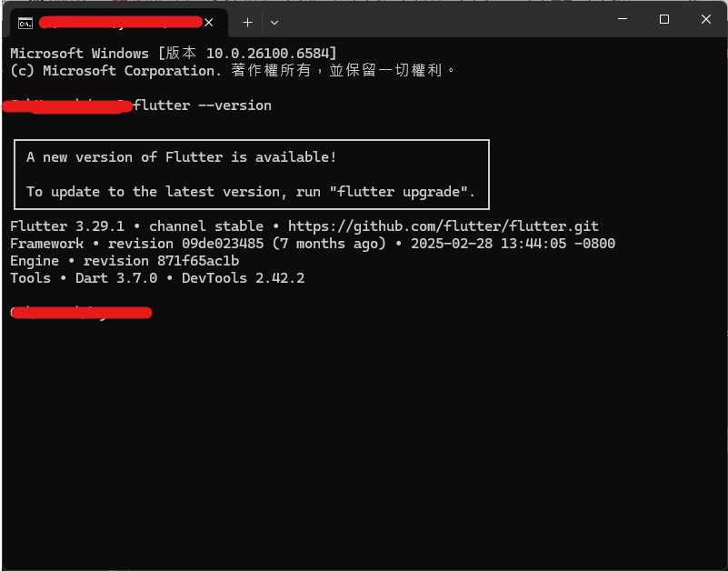Click the 'Dart 3.7.0' text
Viewport: 728px width, 571px height.
click(116, 278)
